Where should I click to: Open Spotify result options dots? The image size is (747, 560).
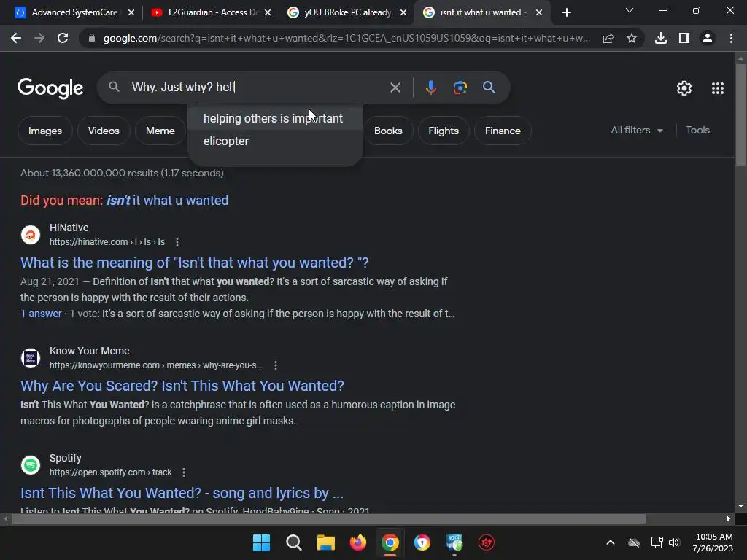184,472
